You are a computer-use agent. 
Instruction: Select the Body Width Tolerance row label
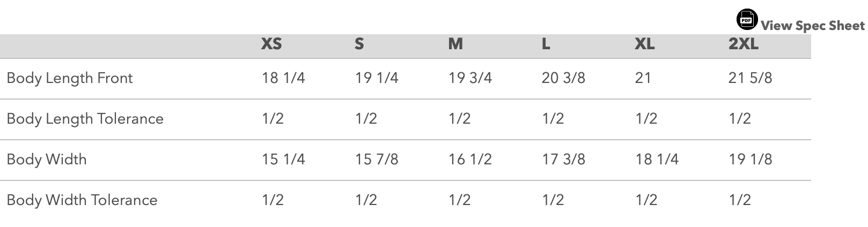pos(82,200)
